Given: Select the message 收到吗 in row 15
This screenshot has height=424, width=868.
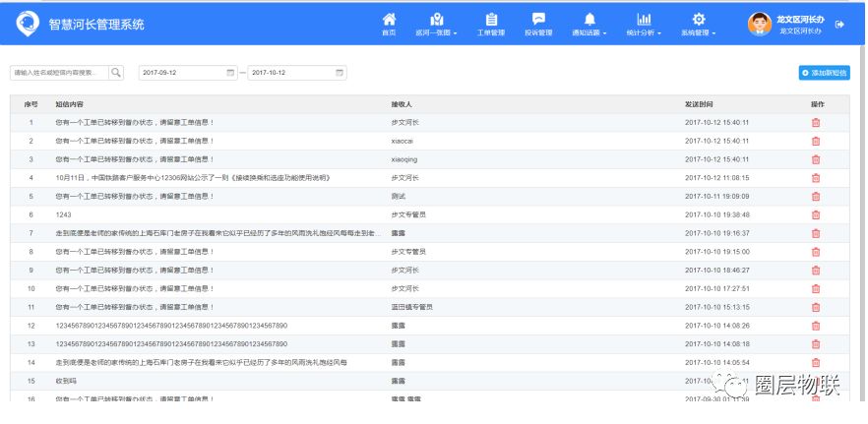Looking at the screenshot, I should point(66,381).
